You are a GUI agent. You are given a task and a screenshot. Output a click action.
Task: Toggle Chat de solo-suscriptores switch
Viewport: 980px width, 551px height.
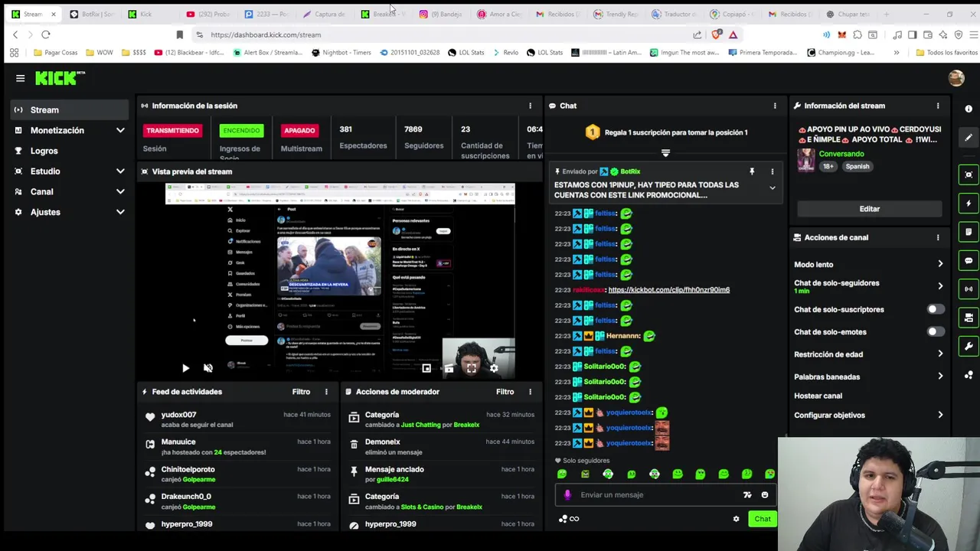click(x=936, y=309)
